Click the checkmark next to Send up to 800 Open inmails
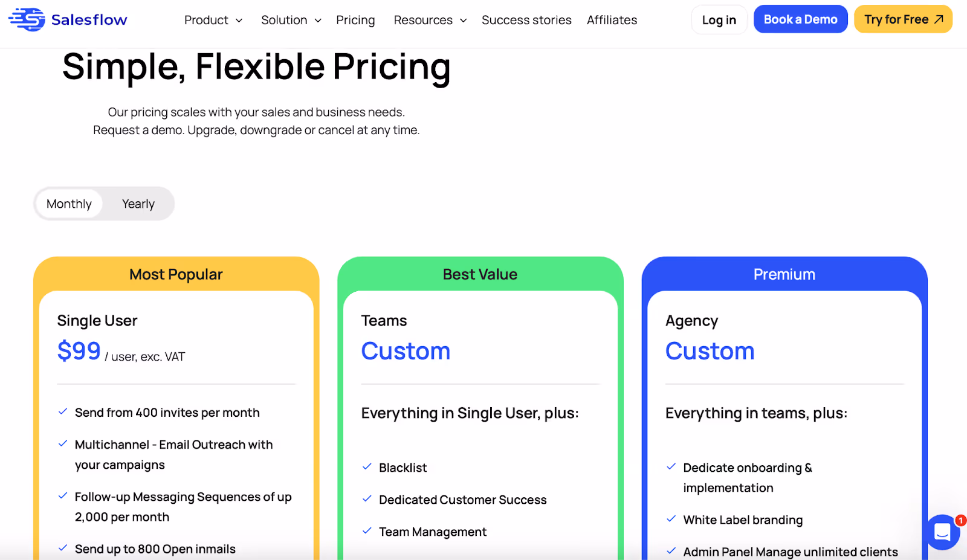967x560 pixels. (63, 547)
